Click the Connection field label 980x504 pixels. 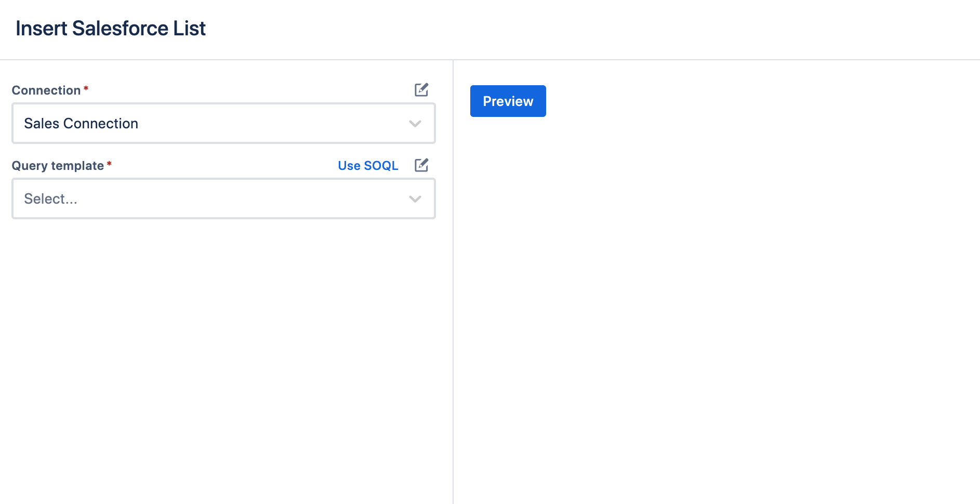pyautogui.click(x=46, y=90)
